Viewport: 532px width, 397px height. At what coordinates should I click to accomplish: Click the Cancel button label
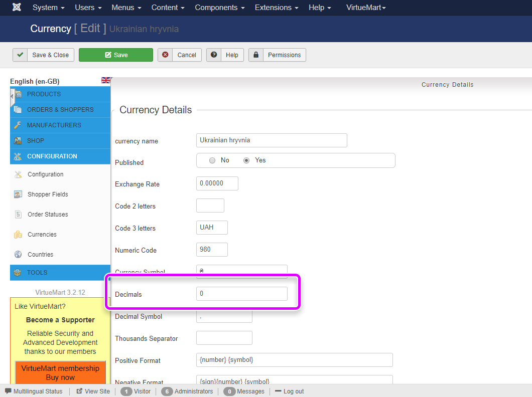pyautogui.click(x=187, y=55)
